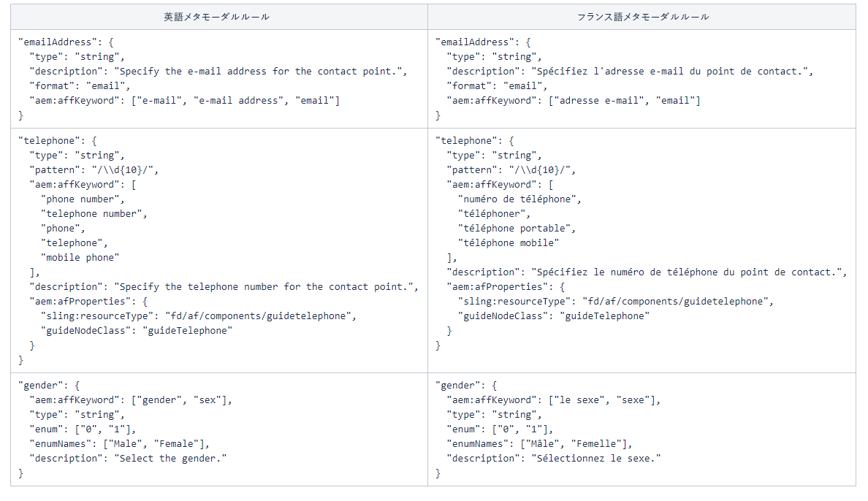Click the "Sélectionnez le sexe." description line
Image resolution: width=868 pixels, height=501 pixels.
[554, 459]
